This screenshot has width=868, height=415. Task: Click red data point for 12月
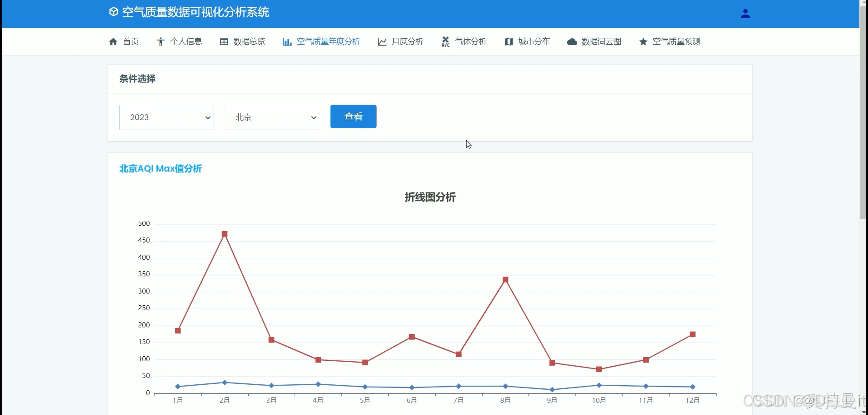[x=693, y=335]
